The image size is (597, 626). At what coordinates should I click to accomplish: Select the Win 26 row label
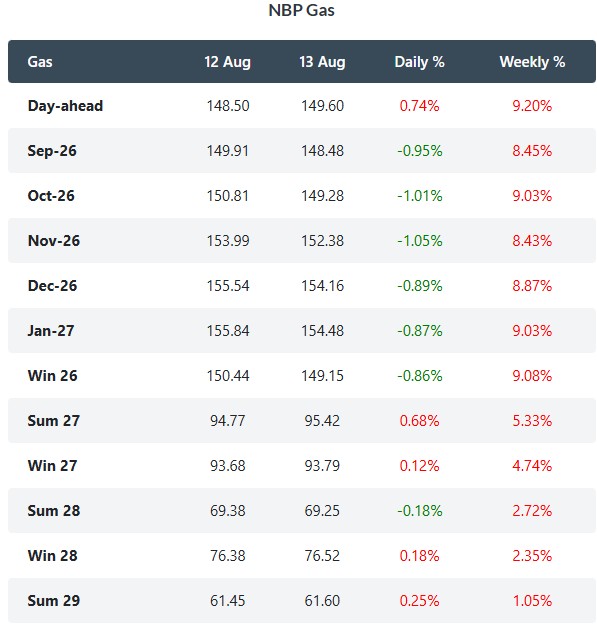[x=52, y=376]
